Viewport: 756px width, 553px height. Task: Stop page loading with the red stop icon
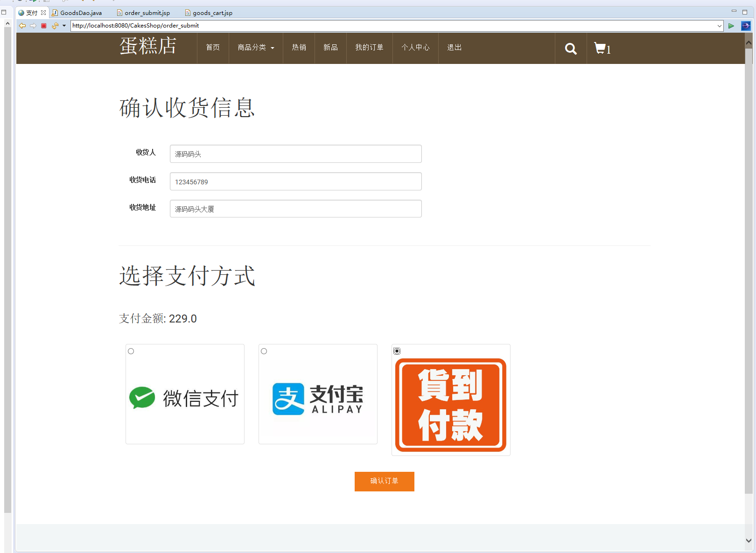pyautogui.click(x=43, y=26)
